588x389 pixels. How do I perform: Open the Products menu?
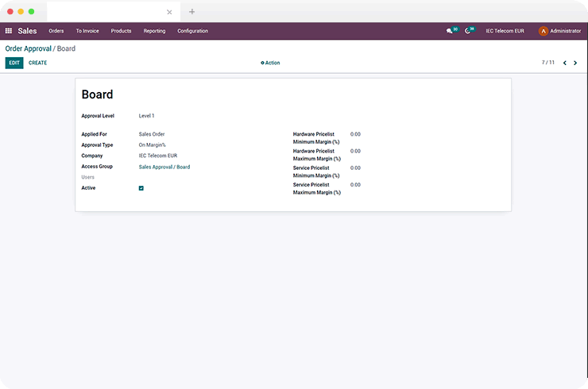(x=121, y=31)
